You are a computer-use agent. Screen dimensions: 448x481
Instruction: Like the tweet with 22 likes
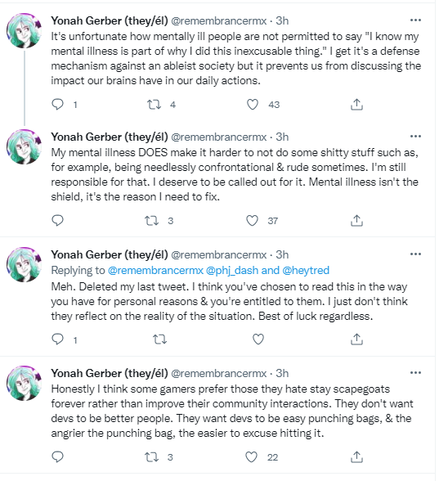tap(252, 457)
